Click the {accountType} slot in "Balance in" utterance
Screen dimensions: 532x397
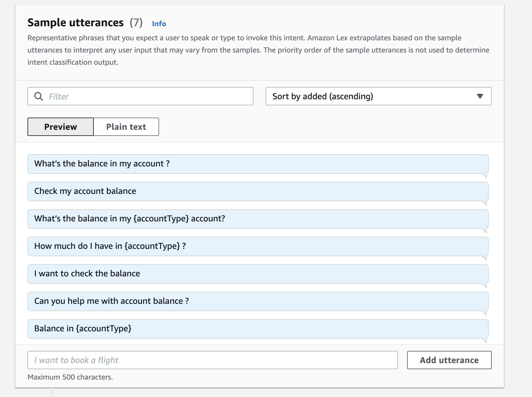coord(104,329)
